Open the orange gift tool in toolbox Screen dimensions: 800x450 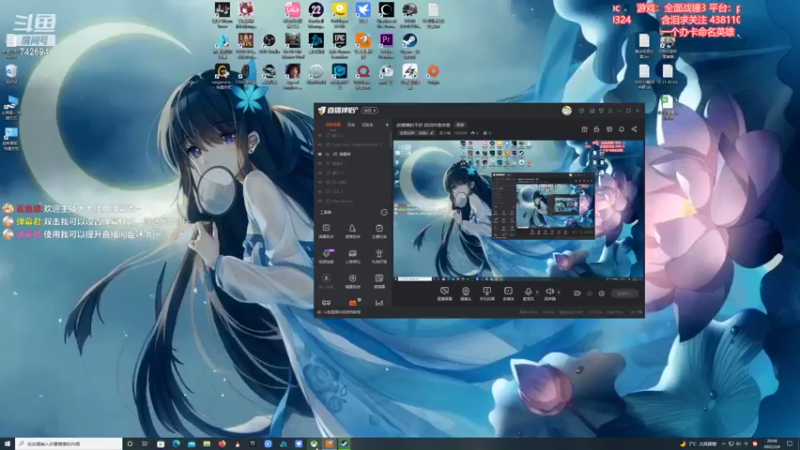[x=353, y=303]
